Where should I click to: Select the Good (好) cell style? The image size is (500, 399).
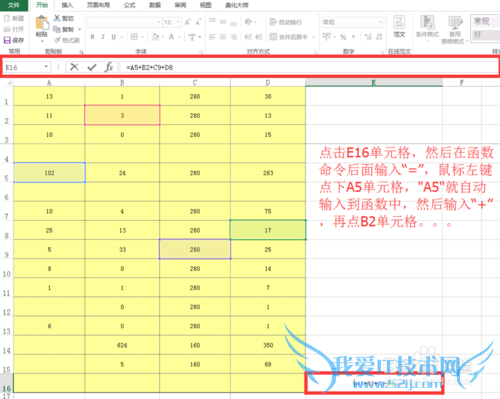tap(485, 35)
